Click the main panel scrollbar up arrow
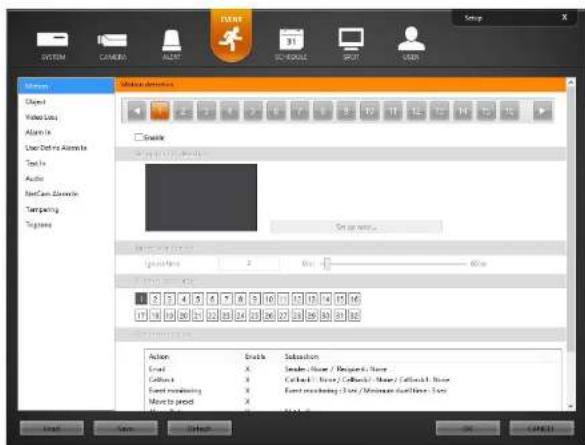The image size is (585, 445). 571,82
